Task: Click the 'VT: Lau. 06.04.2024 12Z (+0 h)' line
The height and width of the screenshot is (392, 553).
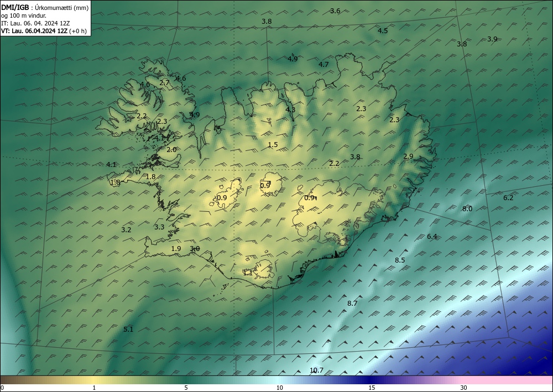Action: pyautogui.click(x=44, y=31)
